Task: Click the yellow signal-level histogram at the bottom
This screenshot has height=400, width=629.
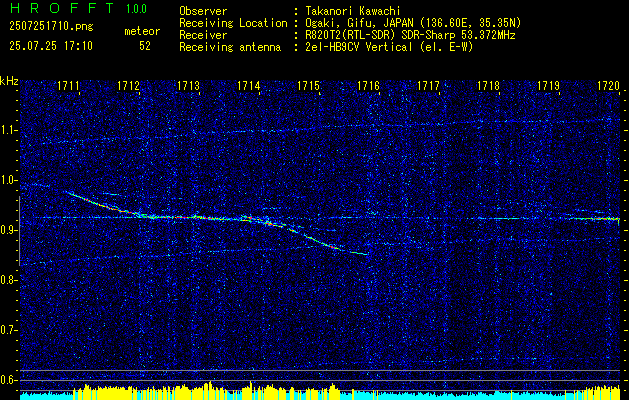Action: pos(320,391)
